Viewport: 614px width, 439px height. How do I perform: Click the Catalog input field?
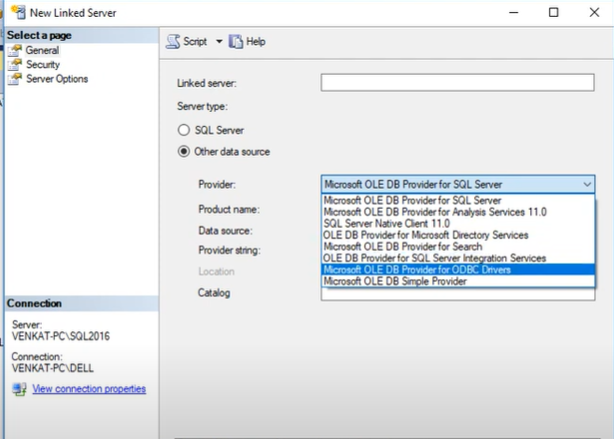458,294
